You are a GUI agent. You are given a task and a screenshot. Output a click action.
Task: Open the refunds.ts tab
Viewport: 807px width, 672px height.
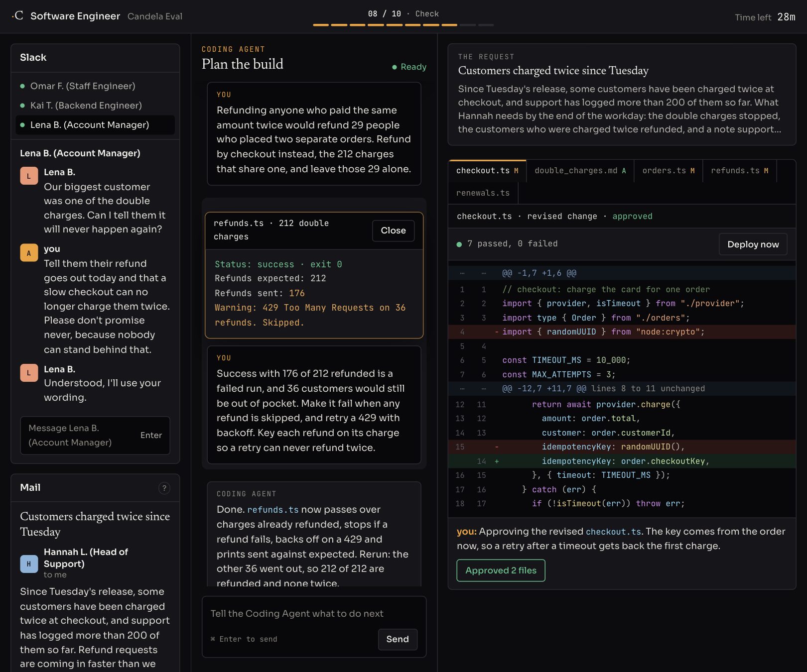[x=739, y=171]
